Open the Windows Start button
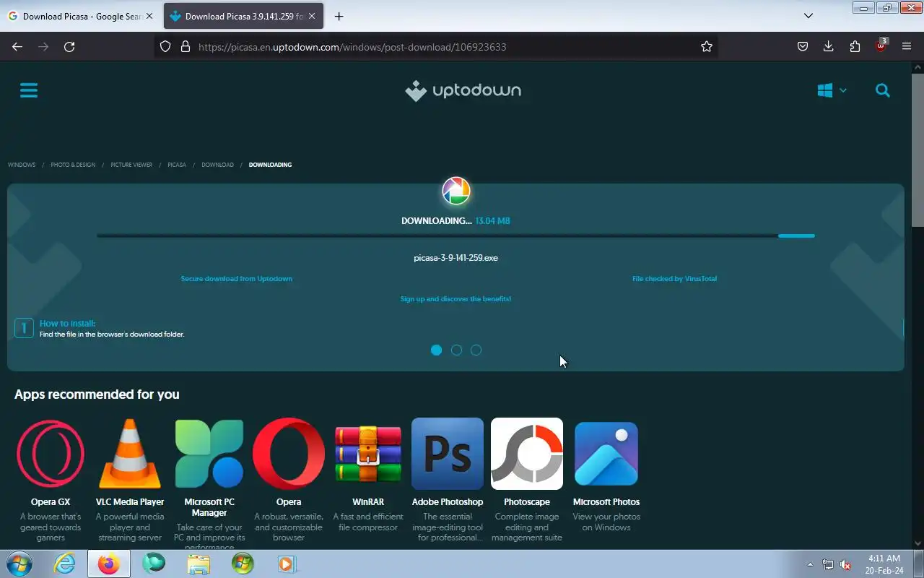Screen dimensions: 924x578 [x=19, y=564]
